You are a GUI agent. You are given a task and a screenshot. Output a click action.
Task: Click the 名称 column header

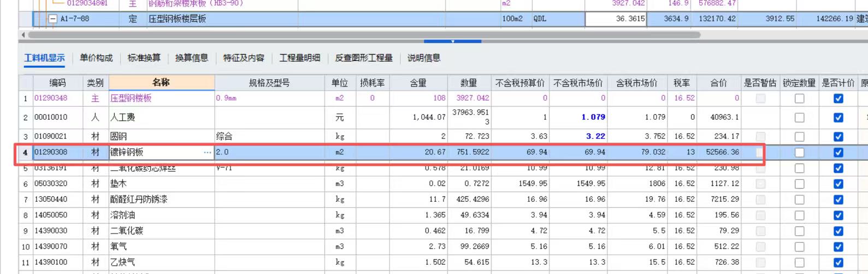click(161, 83)
